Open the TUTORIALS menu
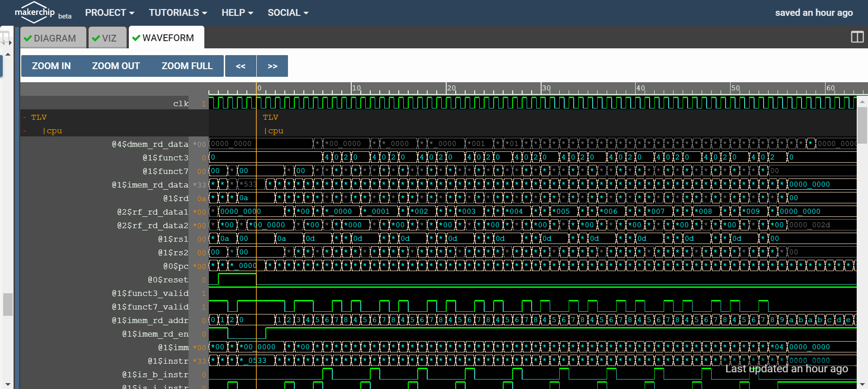The width and height of the screenshot is (868, 389). click(178, 13)
